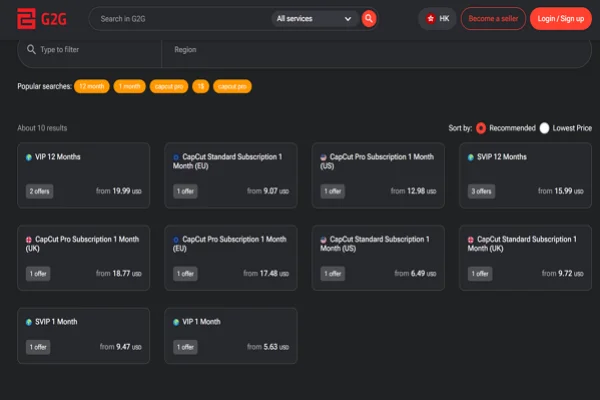Click globe icon on SVIP 1 Month
Screen dimensions: 600x400
click(29, 322)
